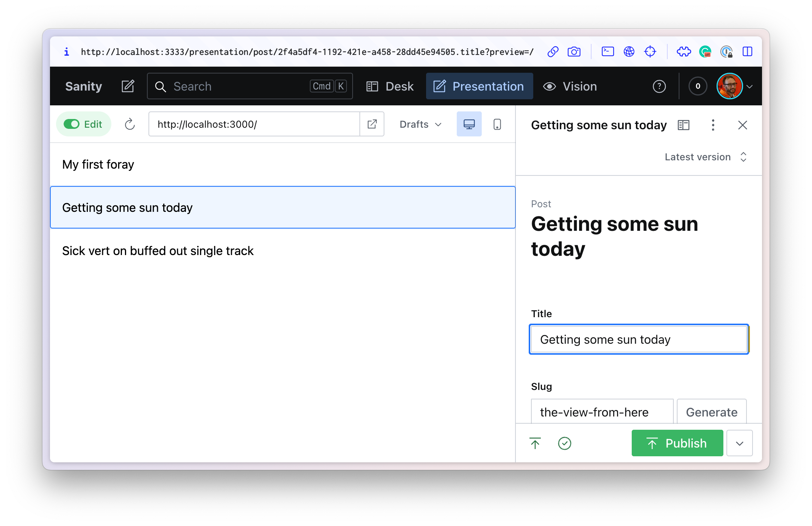Switch to the Vision tool tab
Image resolution: width=812 pixels, height=526 pixels.
570,86
